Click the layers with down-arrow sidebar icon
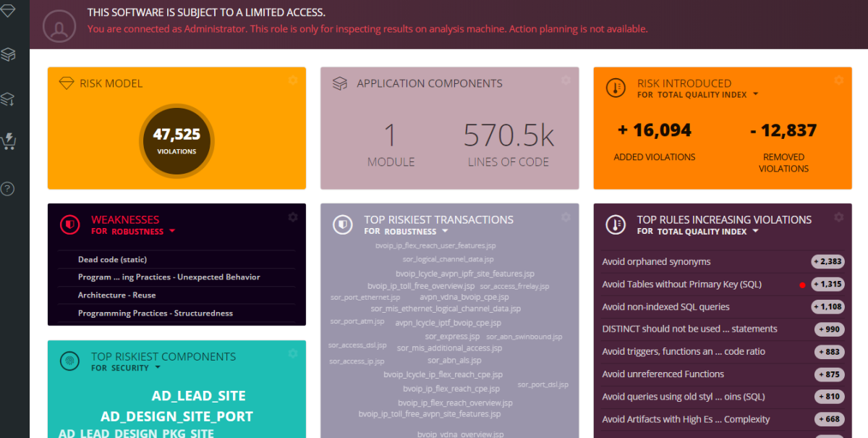Viewport: 868px width, 438px height. tap(8, 99)
